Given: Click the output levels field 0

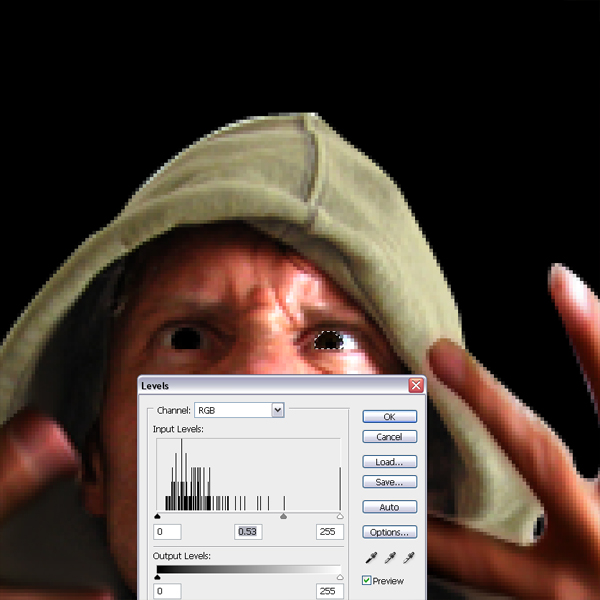Looking at the screenshot, I should click(167, 591).
